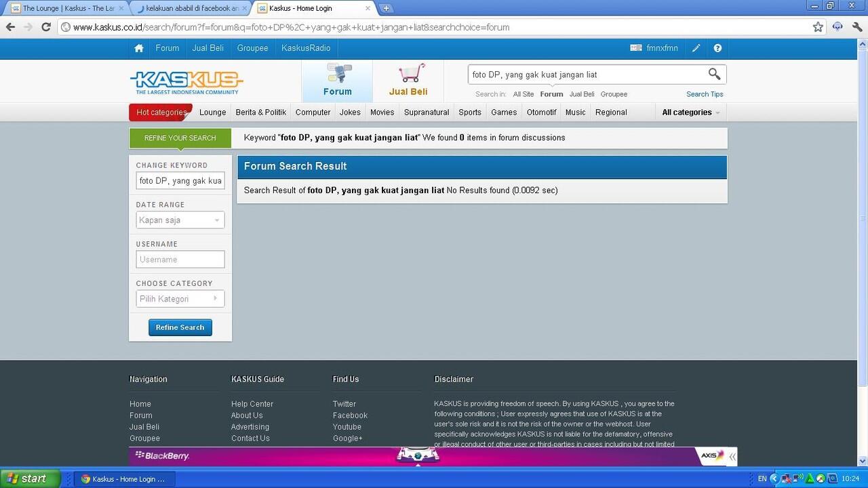
Task: Click the REFINE YOUR SEARCH green label
Action: (180, 138)
